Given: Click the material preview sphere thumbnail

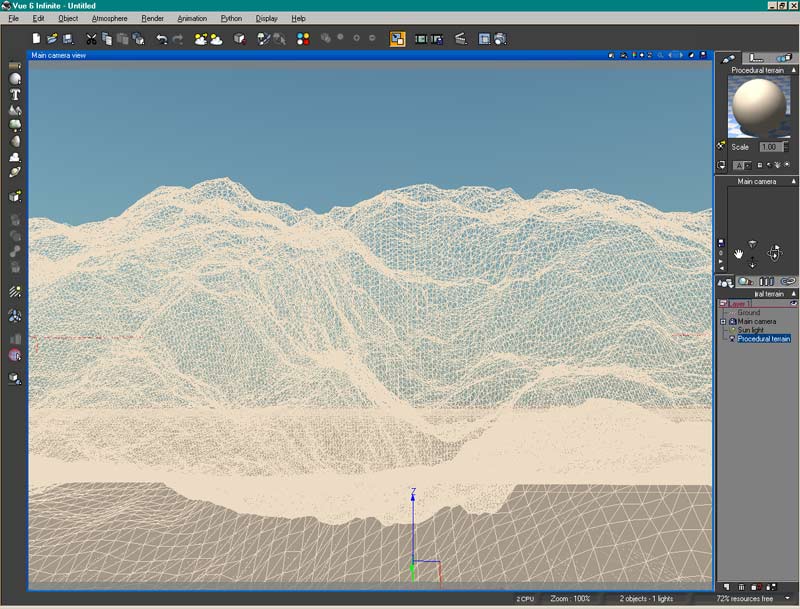Looking at the screenshot, I should [x=758, y=108].
